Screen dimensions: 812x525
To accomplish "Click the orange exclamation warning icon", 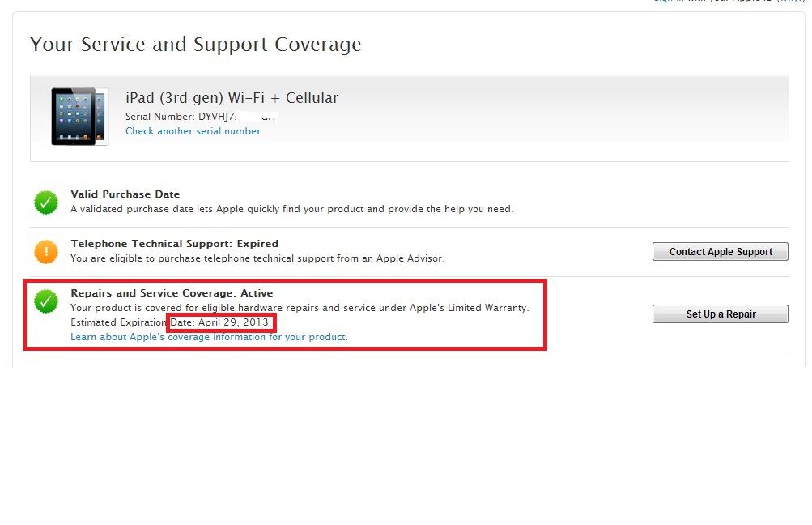I will click(46, 252).
